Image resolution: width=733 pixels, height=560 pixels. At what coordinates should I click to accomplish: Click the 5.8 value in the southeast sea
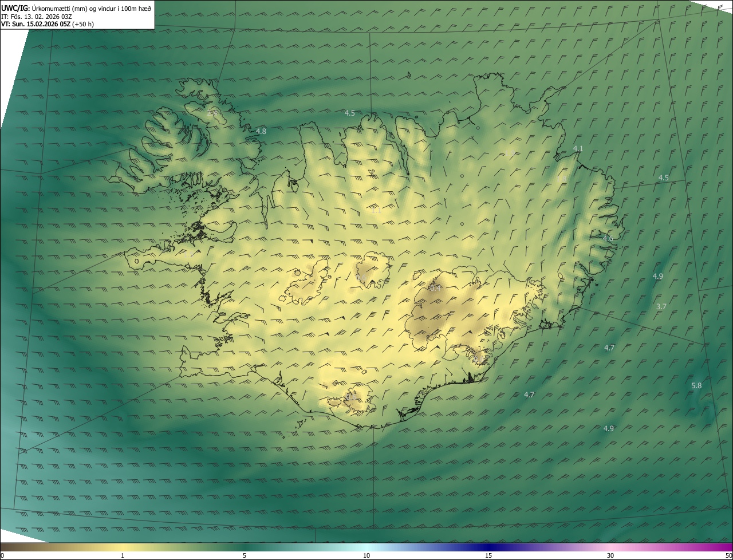(x=696, y=385)
